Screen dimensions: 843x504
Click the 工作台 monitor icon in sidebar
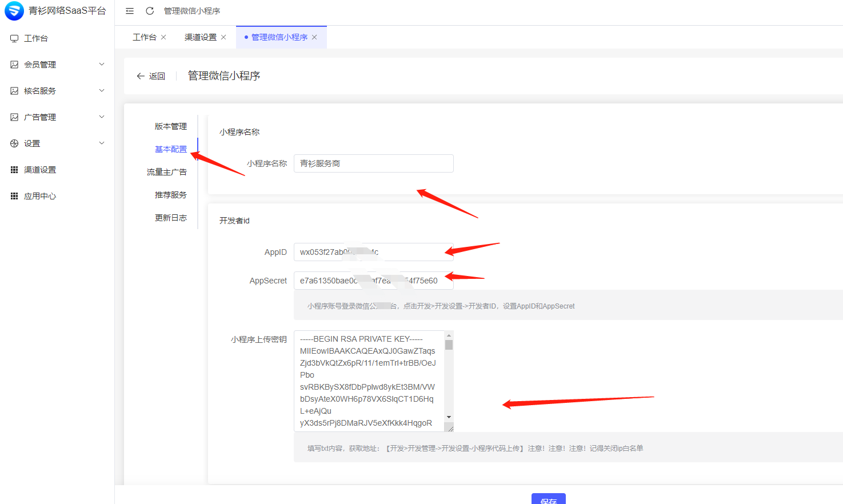coord(14,38)
